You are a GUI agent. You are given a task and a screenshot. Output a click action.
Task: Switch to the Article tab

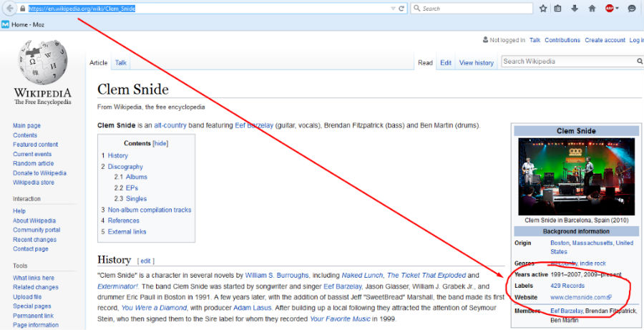[99, 62]
